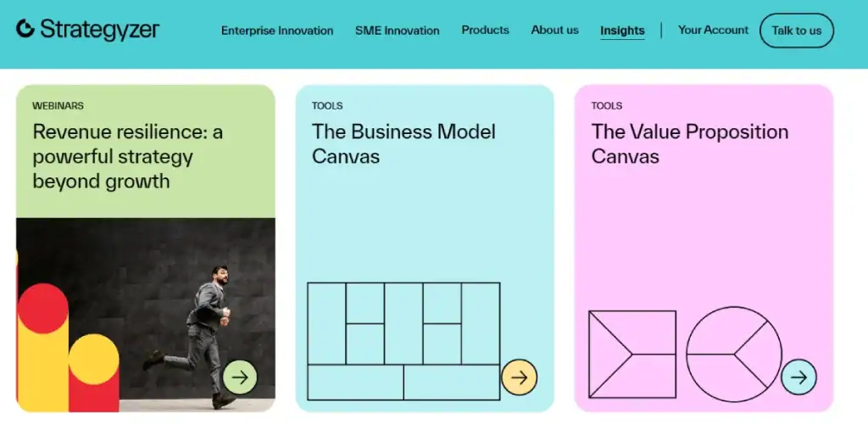Viewport: 868px width, 426px height.
Task: Click the Strategyzer wordmark text
Action: tap(100, 30)
